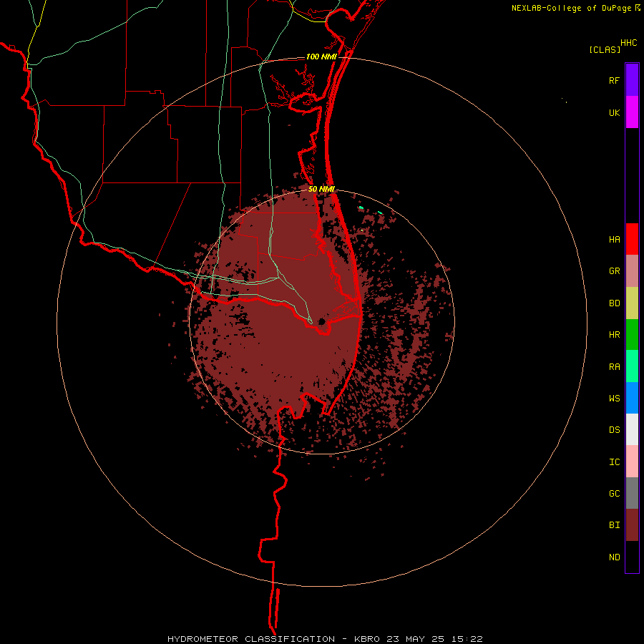The image size is (644, 644).
Task: Click the 50 NMI range ring label
Action: 321,189
